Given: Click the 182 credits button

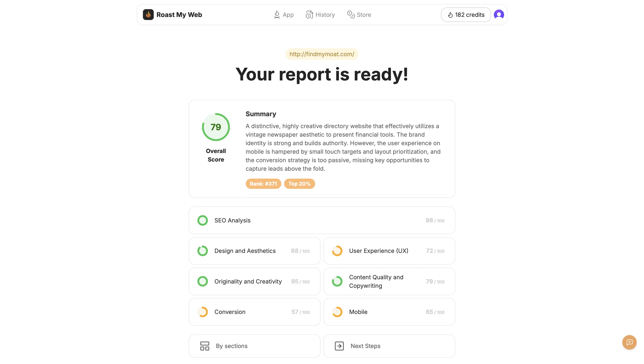Looking at the screenshot, I should (466, 14).
